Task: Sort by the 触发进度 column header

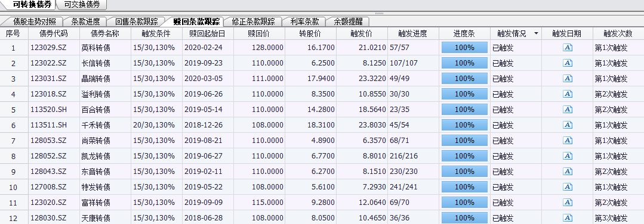Action: pos(413,33)
